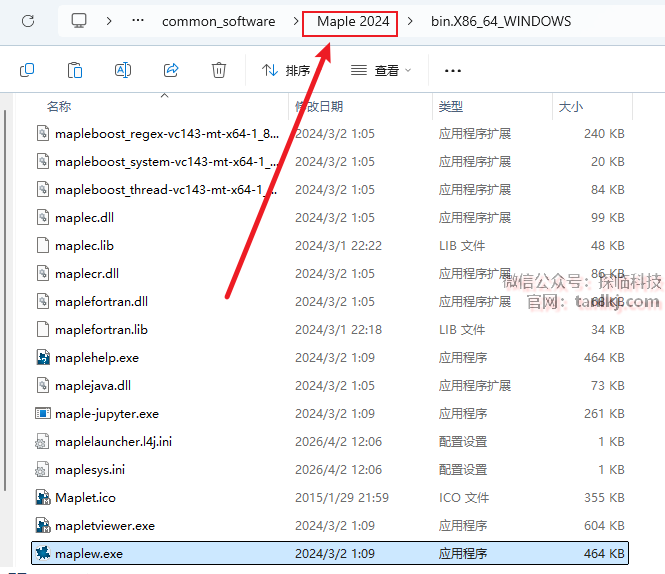Sort by the 修改日期 column header
This screenshot has height=574, width=665.
pyautogui.click(x=319, y=106)
